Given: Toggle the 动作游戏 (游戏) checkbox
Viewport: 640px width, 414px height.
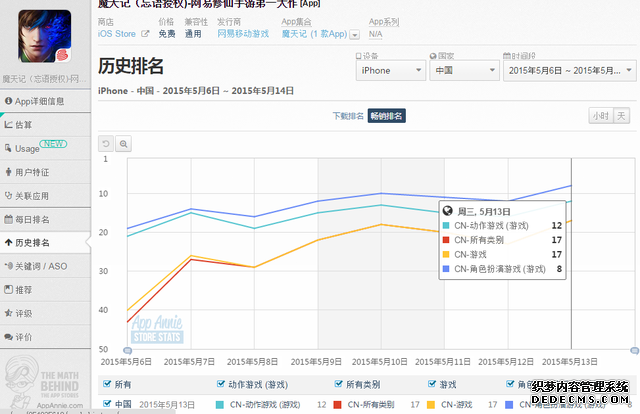Looking at the screenshot, I should point(221,384).
